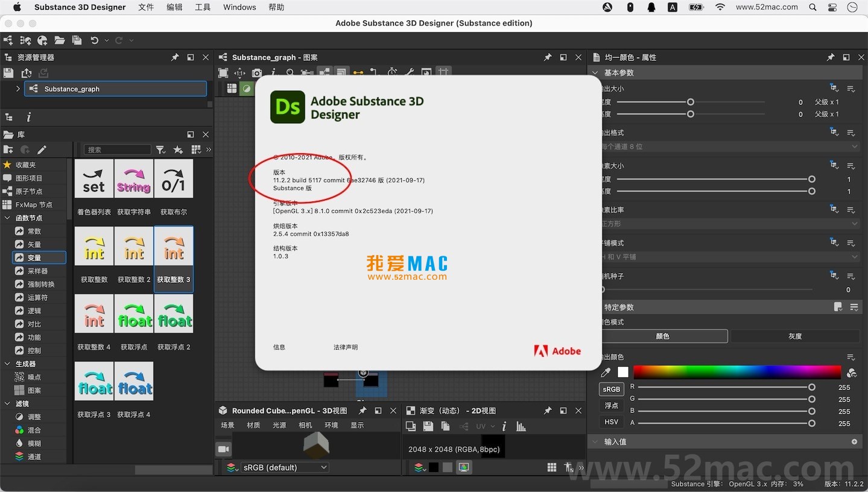Click the new Substance graph icon
The height and width of the screenshot is (492, 868).
(8, 40)
